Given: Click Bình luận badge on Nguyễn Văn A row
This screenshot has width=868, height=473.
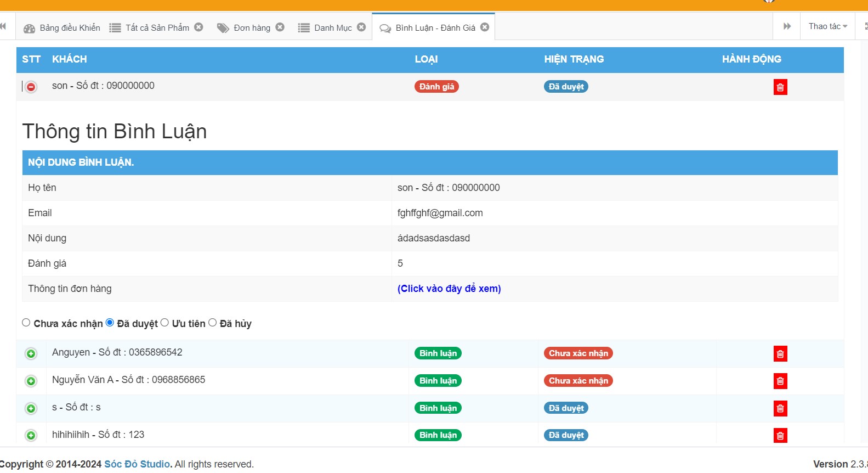Looking at the screenshot, I should tap(438, 381).
